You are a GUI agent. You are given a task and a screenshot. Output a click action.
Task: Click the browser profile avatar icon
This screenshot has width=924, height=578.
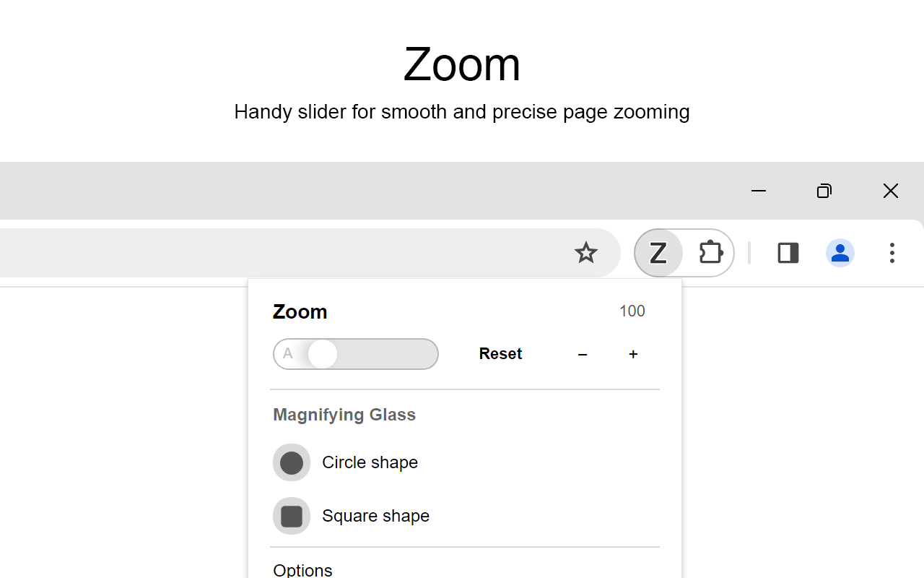click(x=840, y=253)
